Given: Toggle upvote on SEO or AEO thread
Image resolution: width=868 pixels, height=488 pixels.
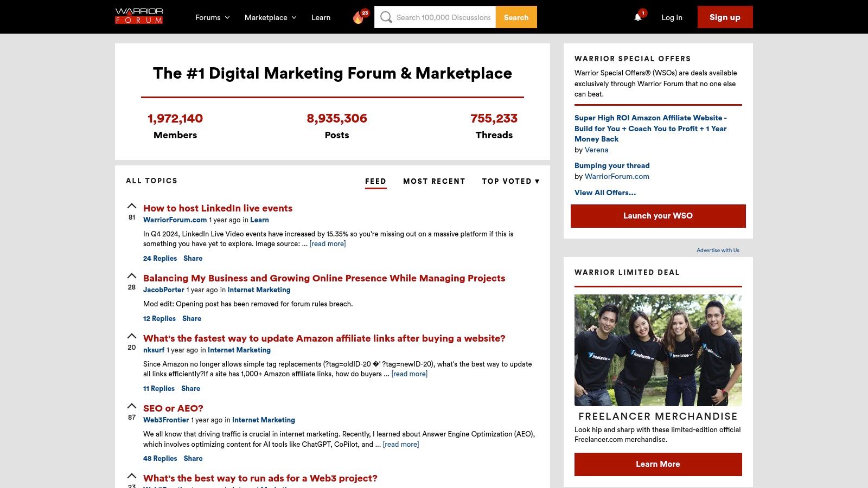Looking at the screenshot, I should [131, 406].
